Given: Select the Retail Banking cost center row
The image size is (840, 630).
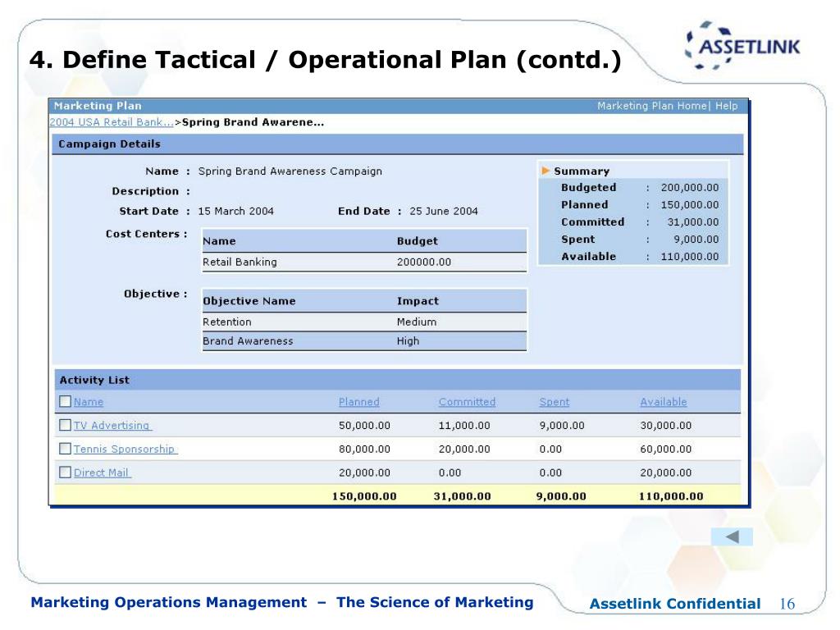Looking at the screenshot, I should [364, 262].
